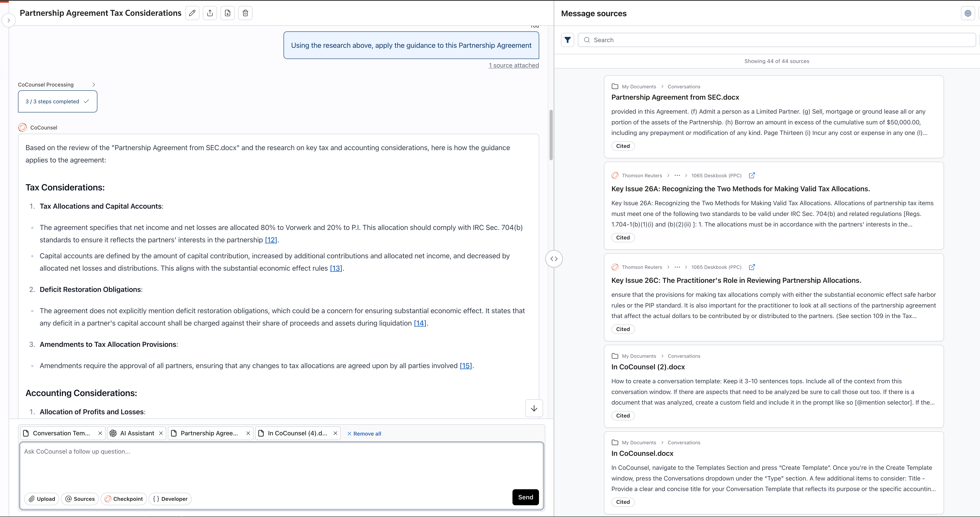Image resolution: width=980 pixels, height=517 pixels.
Task: Open the source filter funnel icon
Action: [567, 40]
